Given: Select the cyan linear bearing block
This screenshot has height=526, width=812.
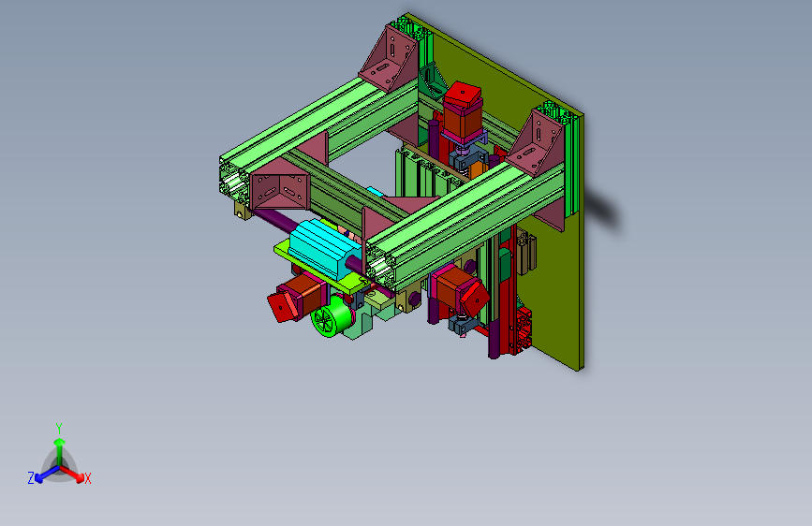Looking at the screenshot, I should (x=324, y=250).
